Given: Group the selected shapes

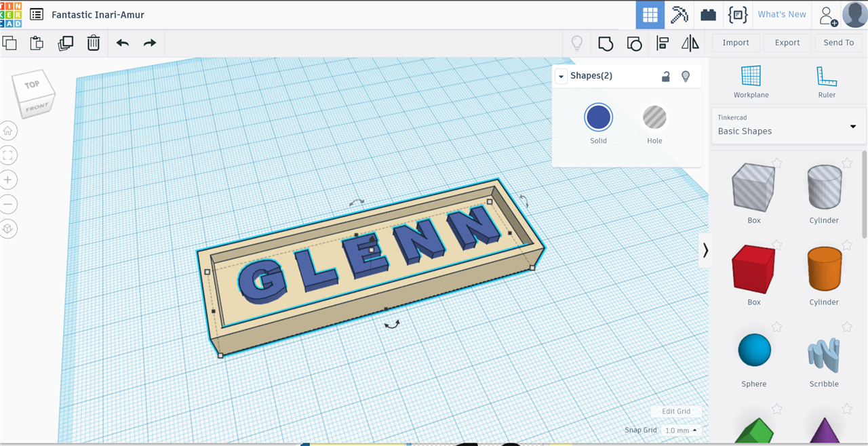Looking at the screenshot, I should pos(606,43).
